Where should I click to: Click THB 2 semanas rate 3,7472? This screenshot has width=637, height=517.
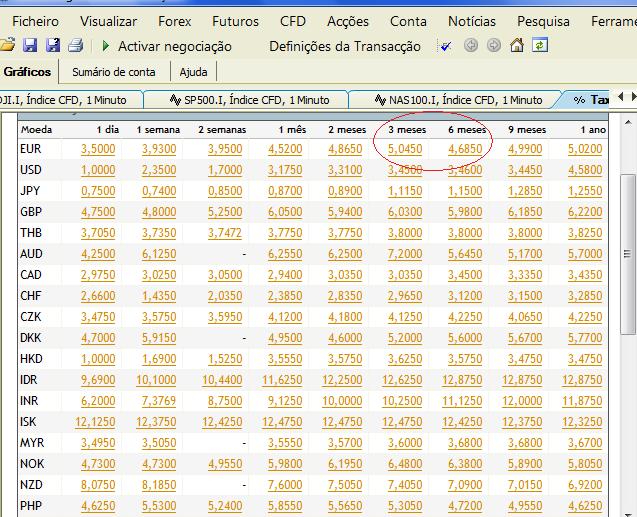(225, 233)
